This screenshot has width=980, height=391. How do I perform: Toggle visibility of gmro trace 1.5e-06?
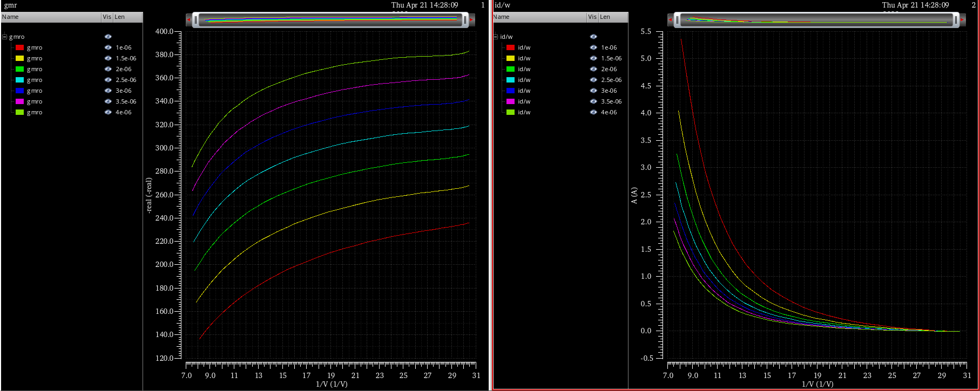pos(108,58)
